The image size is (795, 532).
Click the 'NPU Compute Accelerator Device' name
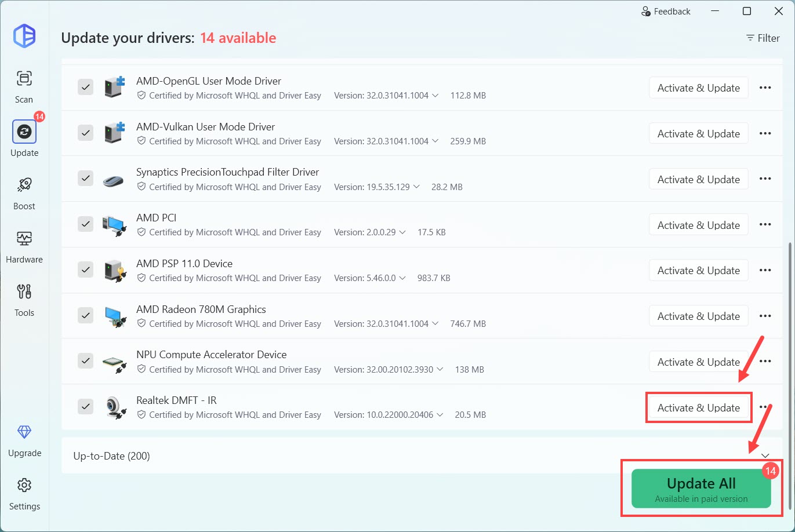pos(212,355)
